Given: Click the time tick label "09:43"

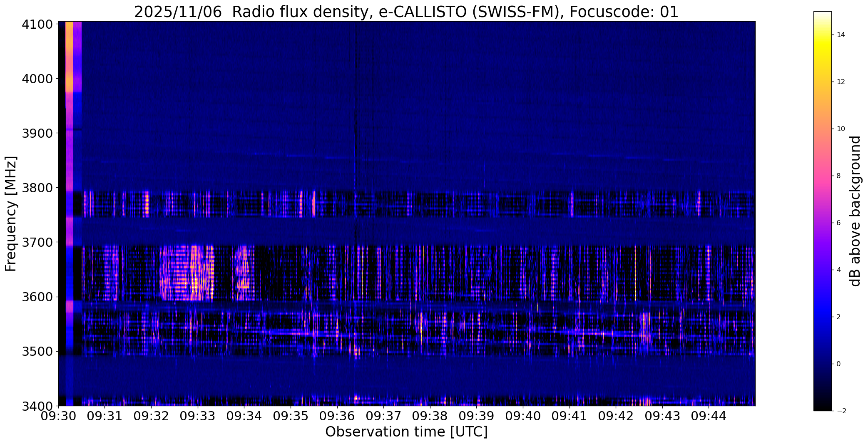Looking at the screenshot, I should point(662,416).
